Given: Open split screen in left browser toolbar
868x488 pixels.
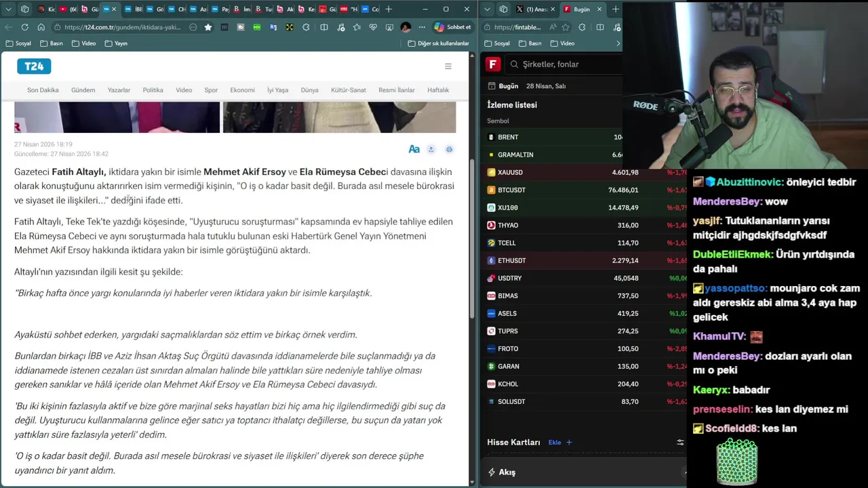Looking at the screenshot, I should point(324,27).
